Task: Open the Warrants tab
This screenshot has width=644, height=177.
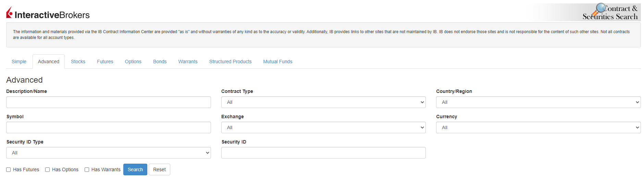Action: pyautogui.click(x=188, y=62)
